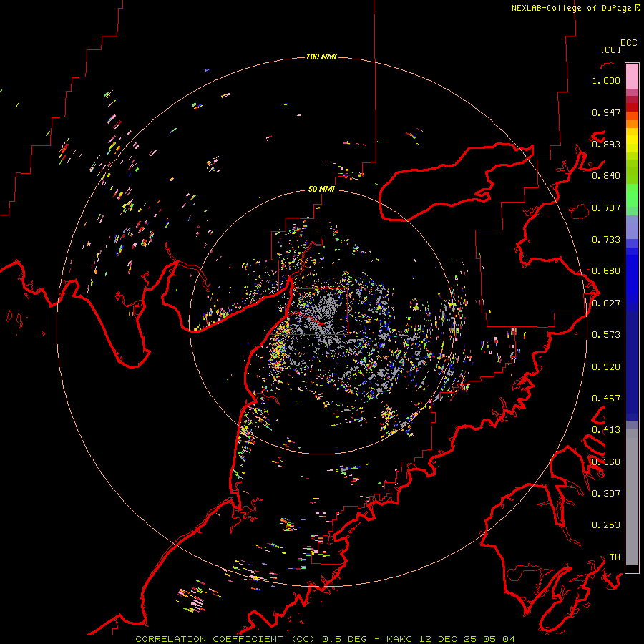Screen dimensions: 644x644
Task: Click the 0.733 value on the color scale
Action: (606, 240)
